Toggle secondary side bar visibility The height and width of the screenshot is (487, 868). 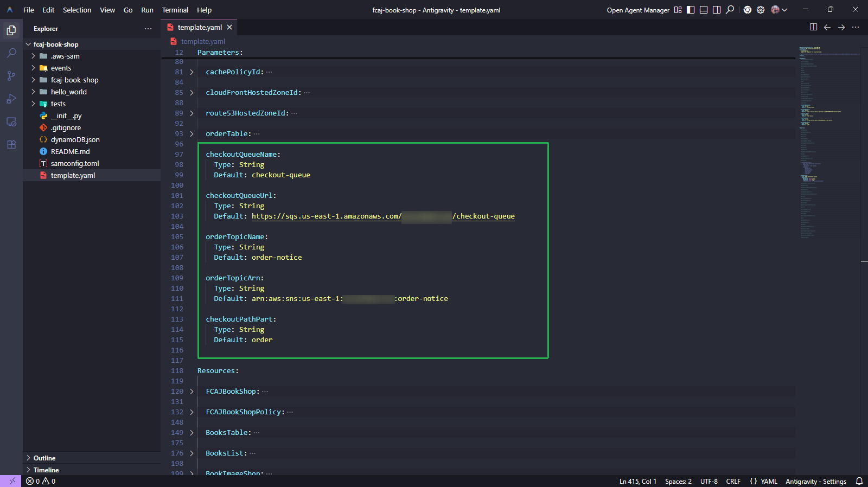[717, 10]
